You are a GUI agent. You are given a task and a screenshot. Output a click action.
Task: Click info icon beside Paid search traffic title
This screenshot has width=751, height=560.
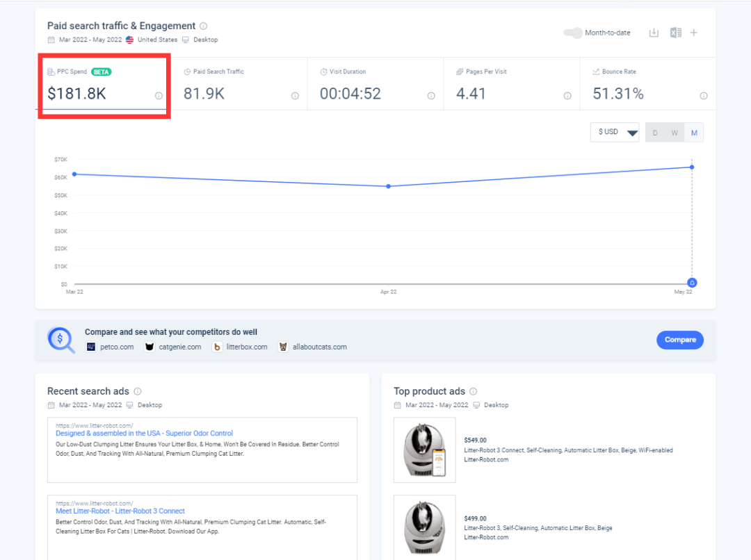click(203, 26)
